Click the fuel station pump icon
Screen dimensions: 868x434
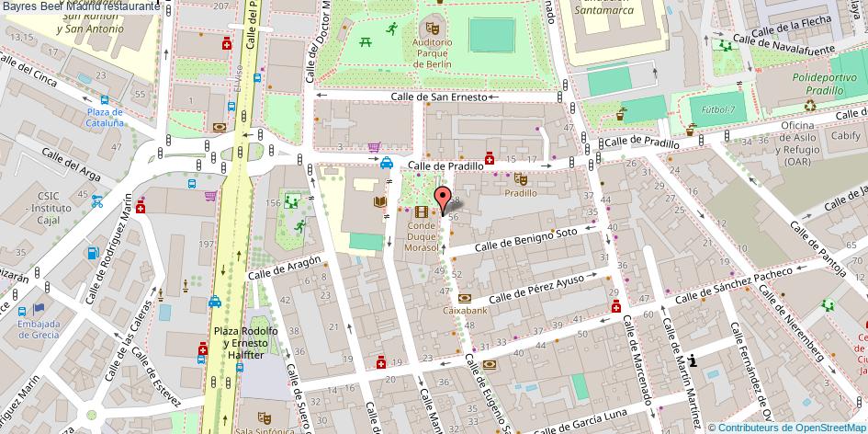click(x=93, y=253)
